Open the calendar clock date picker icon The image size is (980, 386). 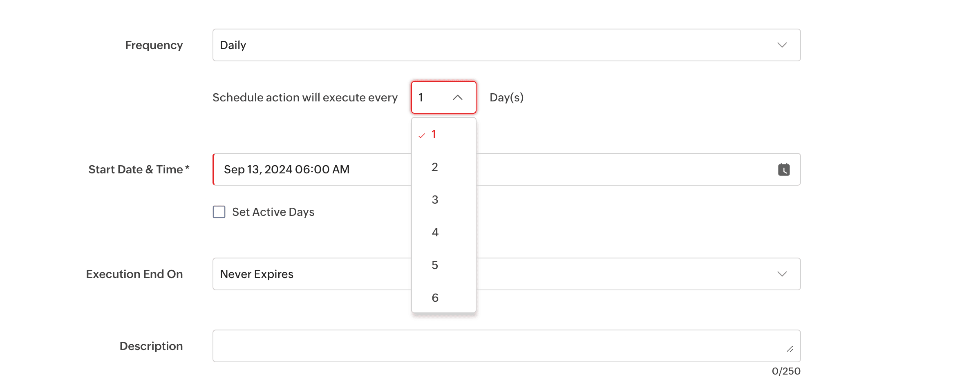(783, 169)
